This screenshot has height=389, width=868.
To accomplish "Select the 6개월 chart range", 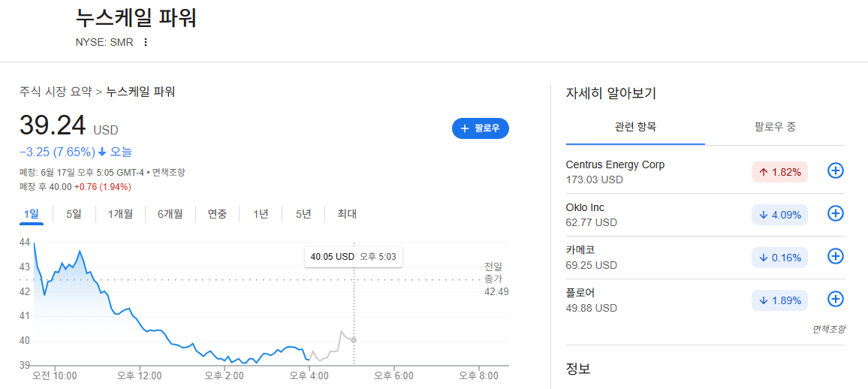I will [170, 214].
